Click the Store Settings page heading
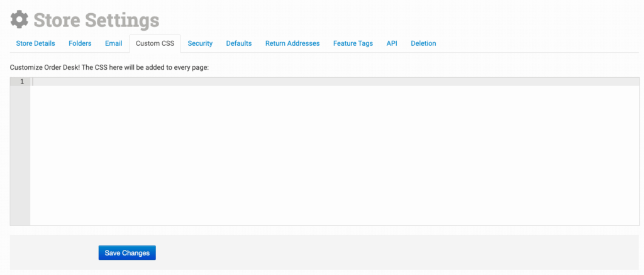Image resolution: width=644 pixels, height=275 pixels. (96, 20)
